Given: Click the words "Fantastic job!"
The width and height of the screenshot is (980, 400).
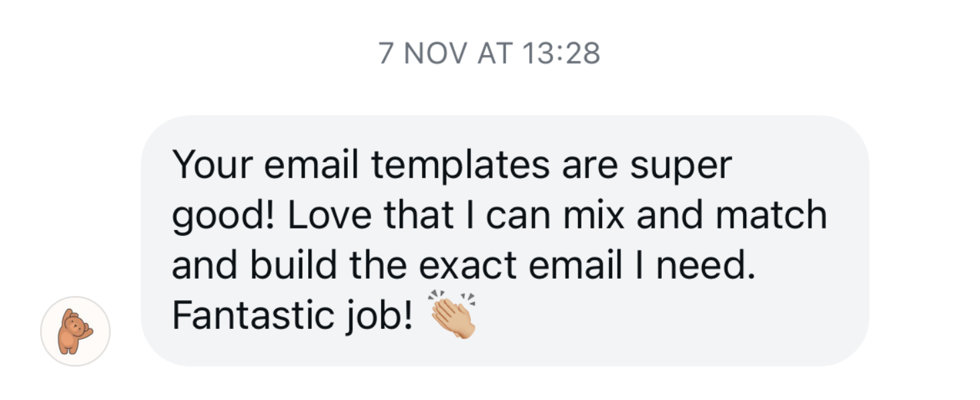Looking at the screenshot, I should click(x=292, y=317).
